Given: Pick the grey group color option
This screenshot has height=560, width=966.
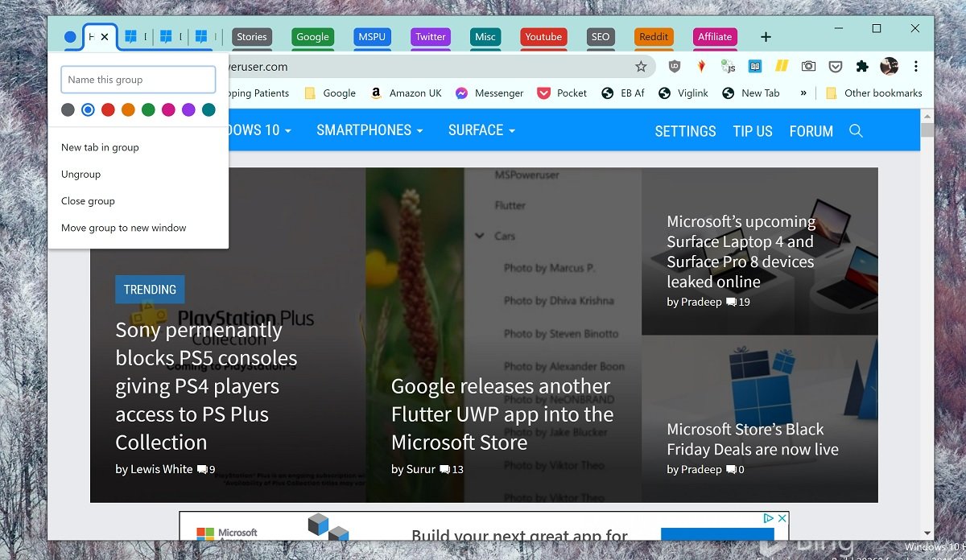Looking at the screenshot, I should [x=68, y=109].
